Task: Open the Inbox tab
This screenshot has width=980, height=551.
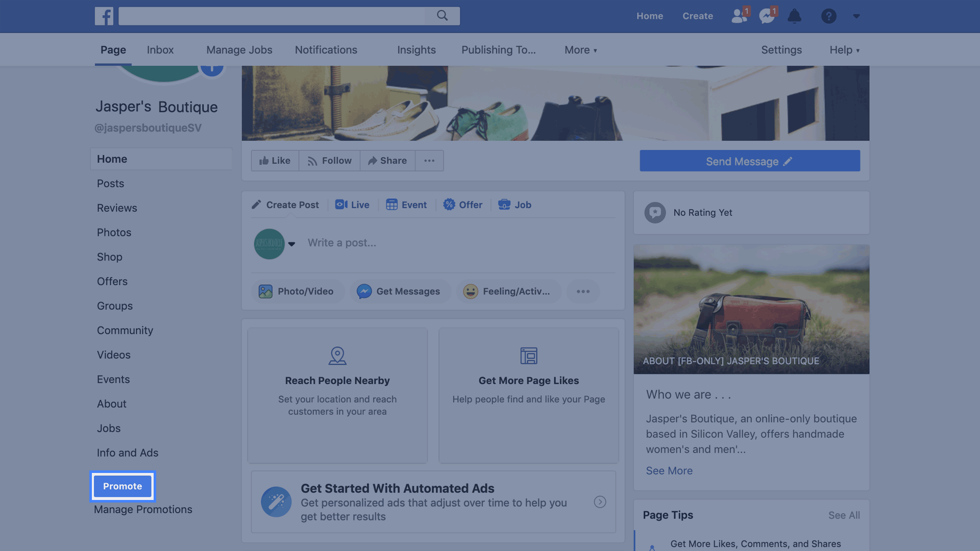Action: (x=160, y=50)
